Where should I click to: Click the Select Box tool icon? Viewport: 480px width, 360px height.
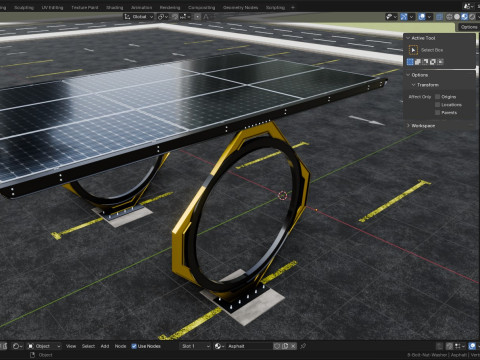pyautogui.click(x=413, y=50)
